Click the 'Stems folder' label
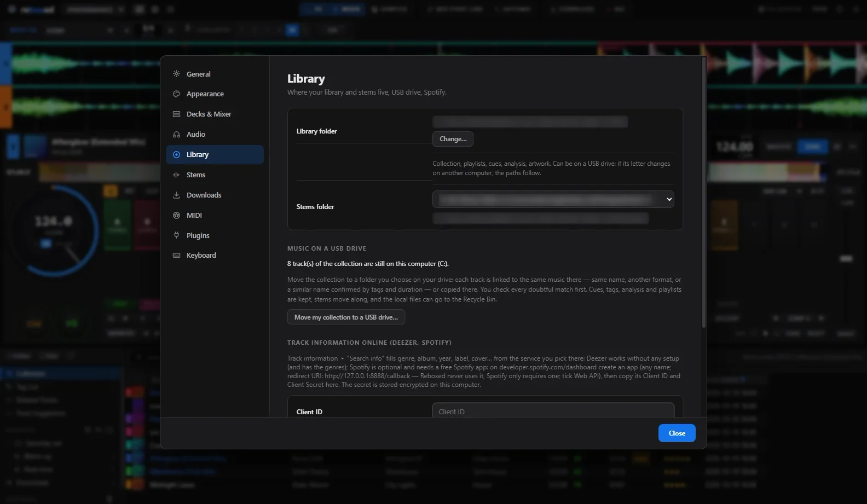 coord(315,207)
